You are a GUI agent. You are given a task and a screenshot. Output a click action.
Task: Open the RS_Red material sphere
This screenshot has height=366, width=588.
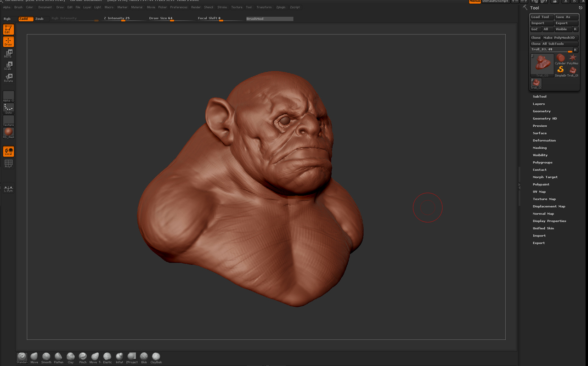pyautogui.click(x=8, y=133)
